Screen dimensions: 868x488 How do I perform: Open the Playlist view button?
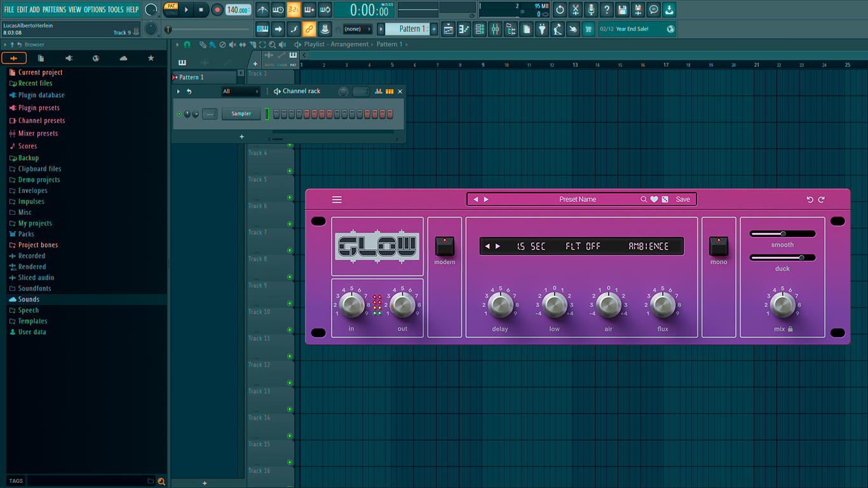(x=449, y=29)
